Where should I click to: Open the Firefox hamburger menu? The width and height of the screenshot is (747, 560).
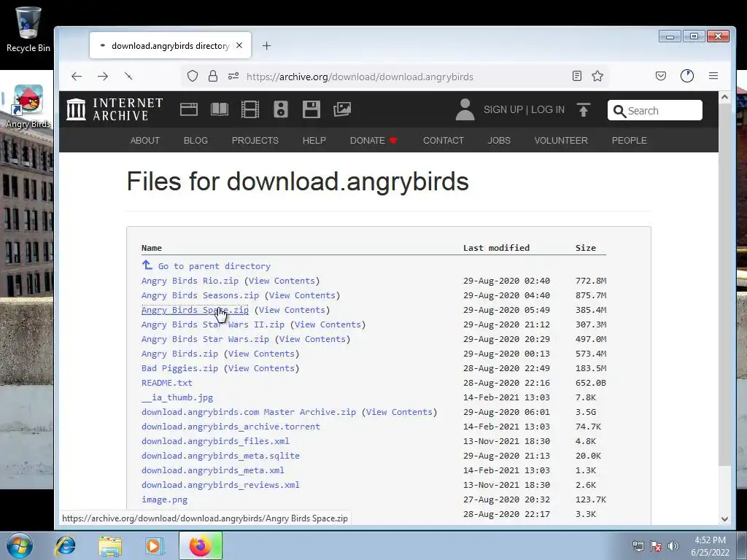pos(713,76)
